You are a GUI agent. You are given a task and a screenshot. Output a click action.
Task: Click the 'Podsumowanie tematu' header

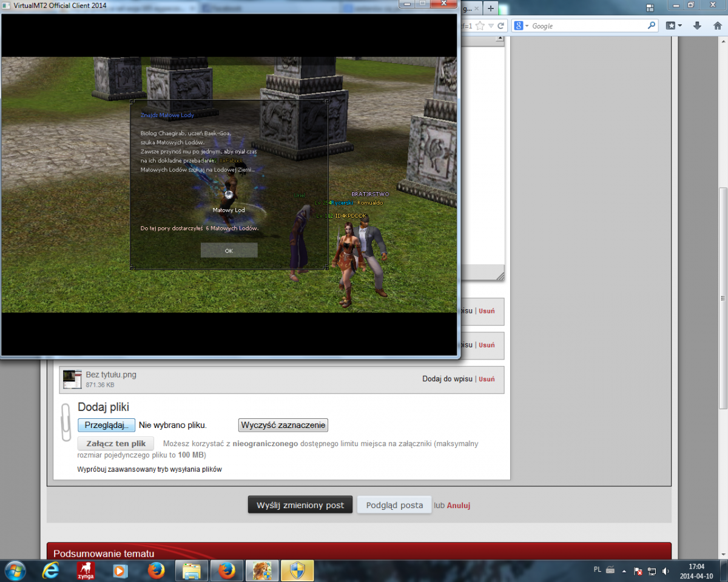(104, 554)
